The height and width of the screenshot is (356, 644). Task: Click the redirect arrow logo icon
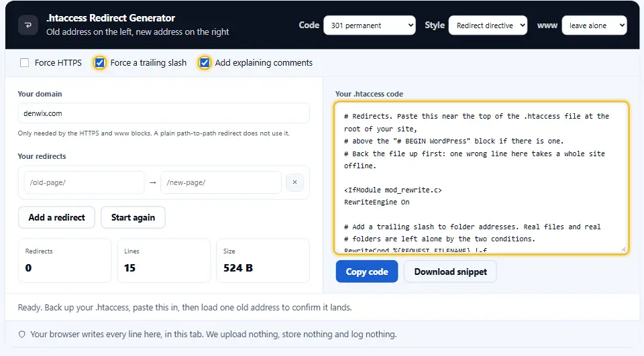(x=28, y=25)
